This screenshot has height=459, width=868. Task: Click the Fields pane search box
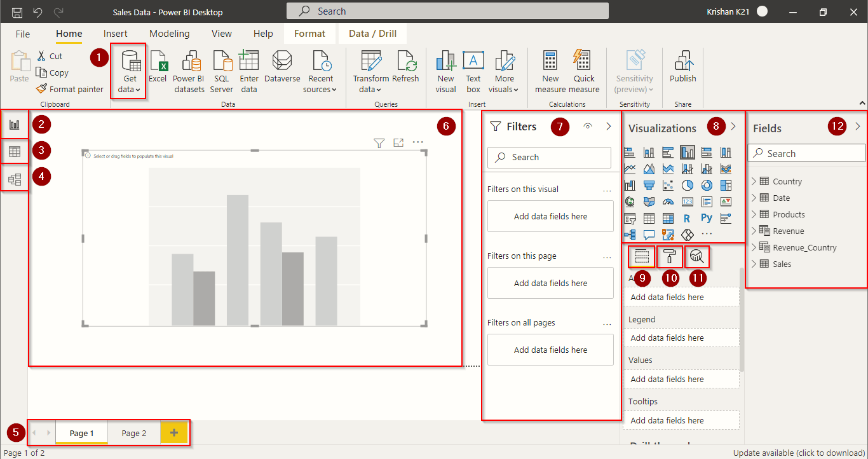(x=806, y=153)
